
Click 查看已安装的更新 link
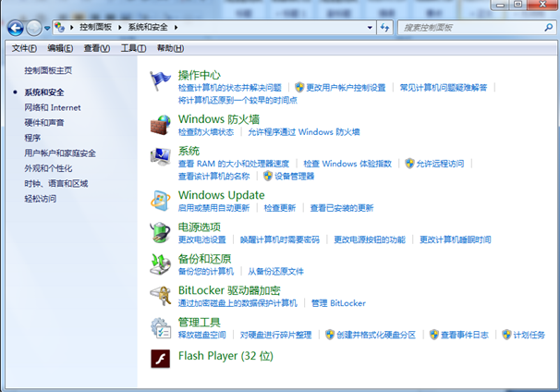(342, 208)
